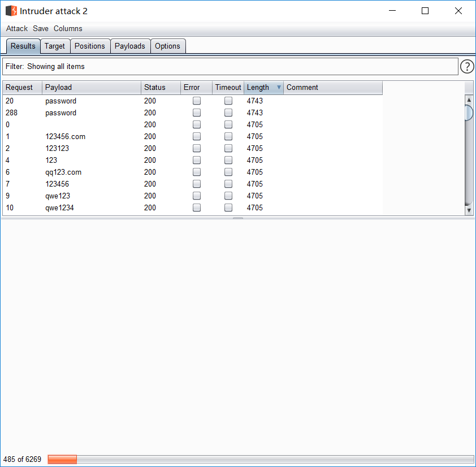
Task: Switch to the Payloads tab
Action: [130, 46]
